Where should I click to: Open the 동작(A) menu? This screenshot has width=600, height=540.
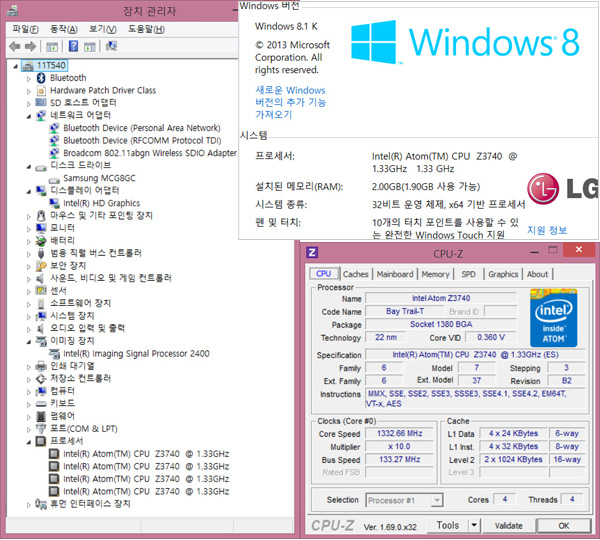click(64, 29)
